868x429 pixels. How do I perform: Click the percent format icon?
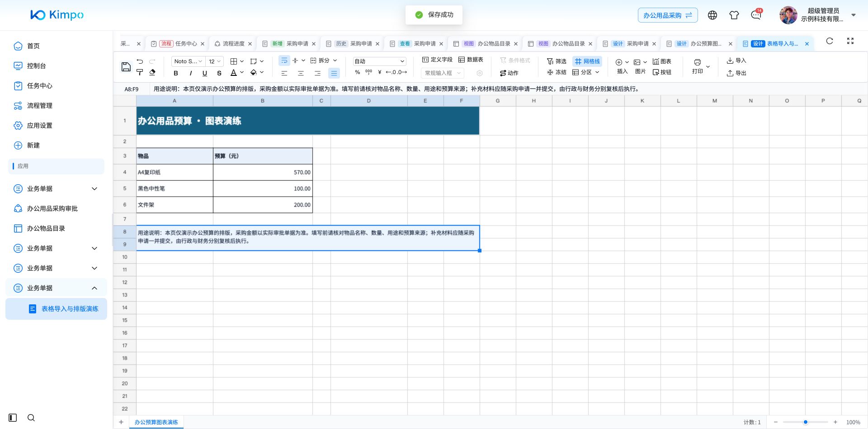[358, 72]
